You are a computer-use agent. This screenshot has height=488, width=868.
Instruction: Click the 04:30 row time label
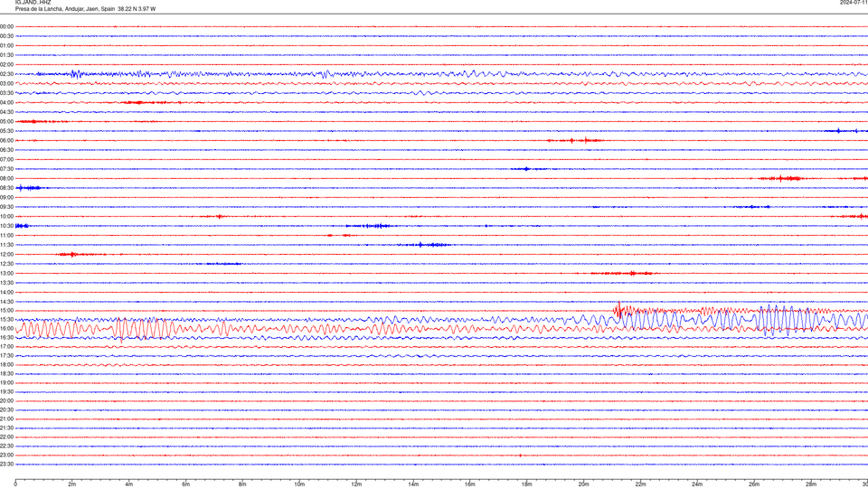coord(6,112)
